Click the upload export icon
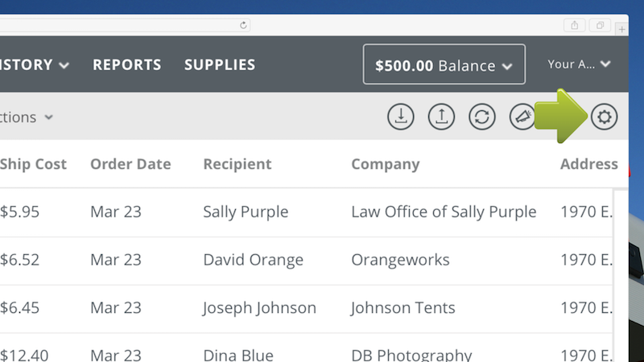 [x=441, y=117]
